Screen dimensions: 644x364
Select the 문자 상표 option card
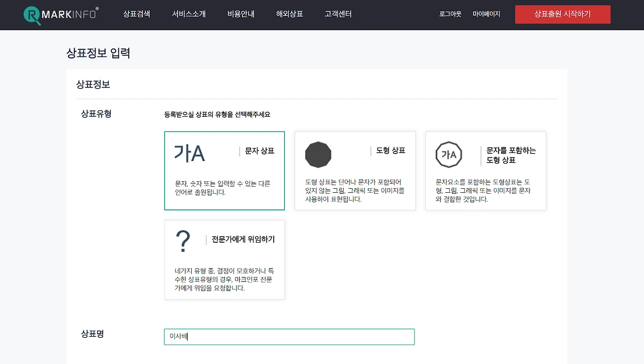click(x=224, y=171)
